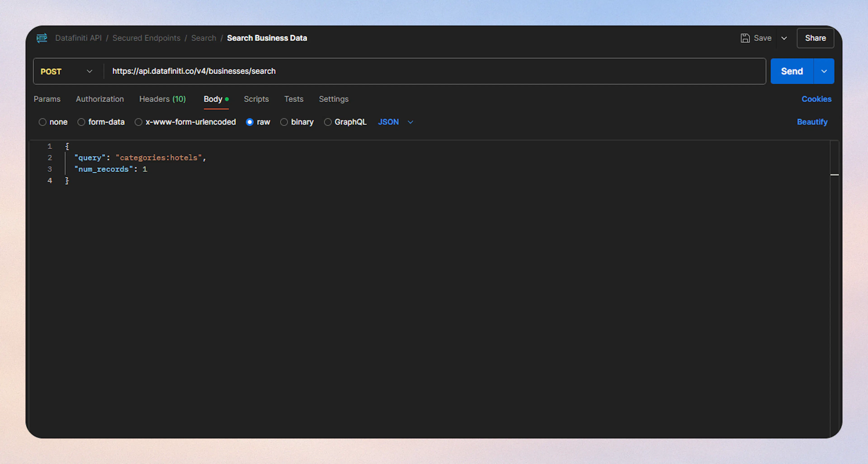Open the Authorization tab
The height and width of the screenshot is (464, 868).
coord(100,99)
